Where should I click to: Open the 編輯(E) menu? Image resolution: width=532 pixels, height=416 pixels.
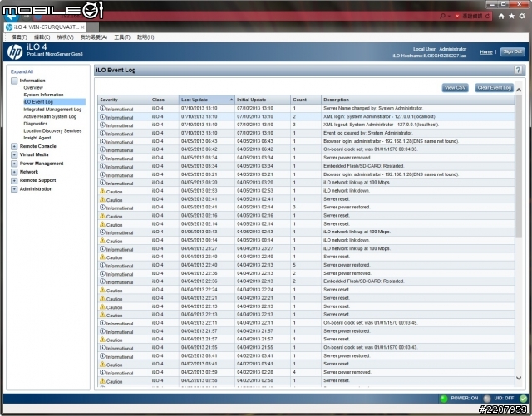click(42, 37)
